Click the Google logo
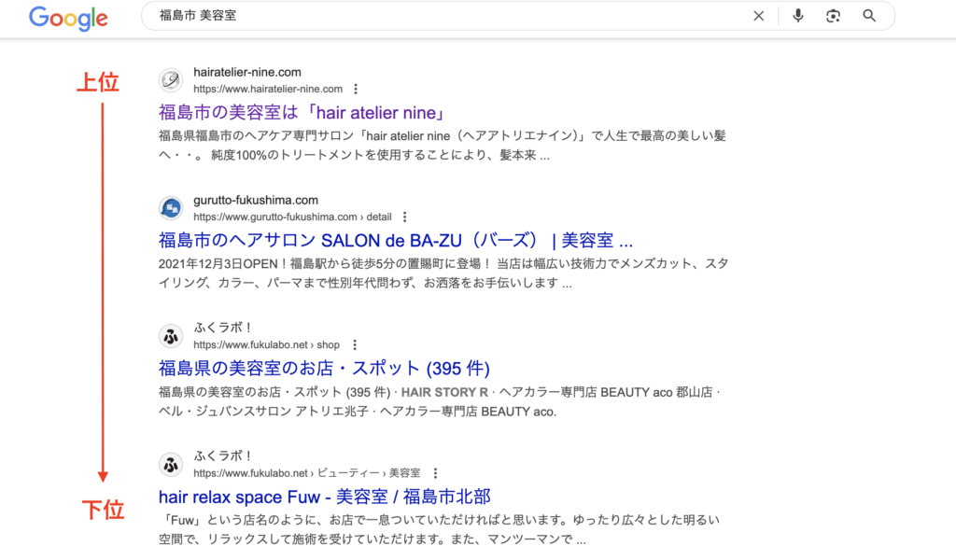This screenshot has height=560, width=956. click(68, 18)
